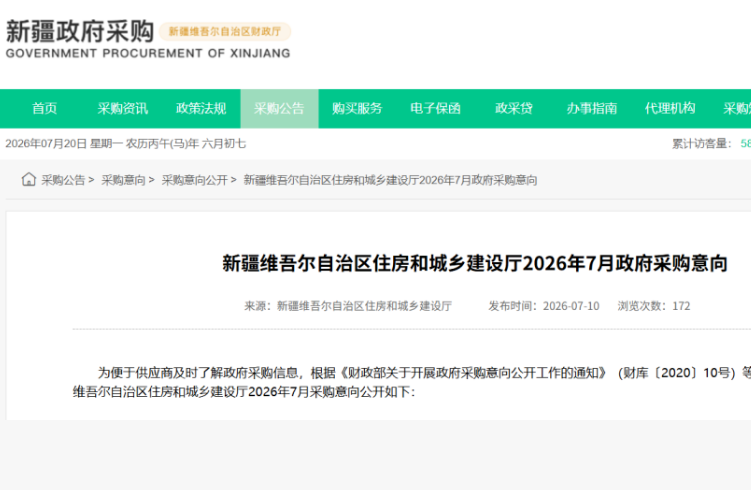Screen dimensions: 751x490
Task: Click the 发布时间 2026-07-10 text
Action: (x=544, y=306)
